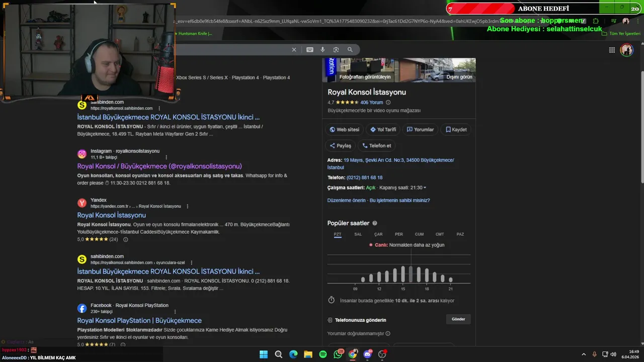Image resolution: width=644 pixels, height=362 pixels.
Task: Select CMT day tab in popular times
Action: (440, 234)
